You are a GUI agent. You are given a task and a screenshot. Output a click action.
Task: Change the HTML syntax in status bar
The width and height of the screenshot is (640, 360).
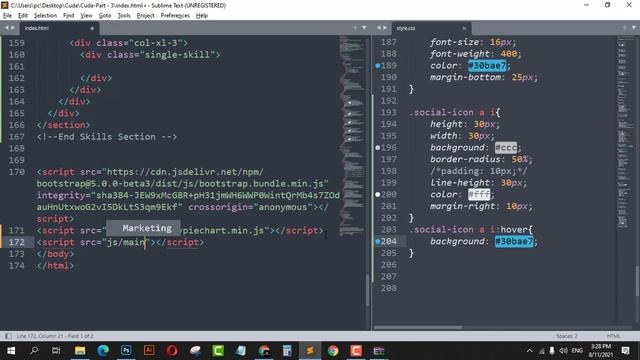click(x=613, y=336)
